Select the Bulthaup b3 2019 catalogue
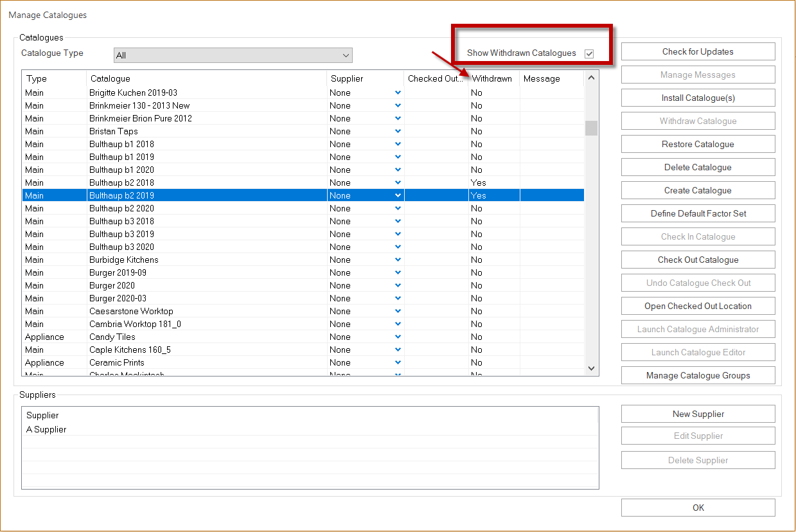Image resolution: width=796 pixels, height=532 pixels. click(303, 234)
